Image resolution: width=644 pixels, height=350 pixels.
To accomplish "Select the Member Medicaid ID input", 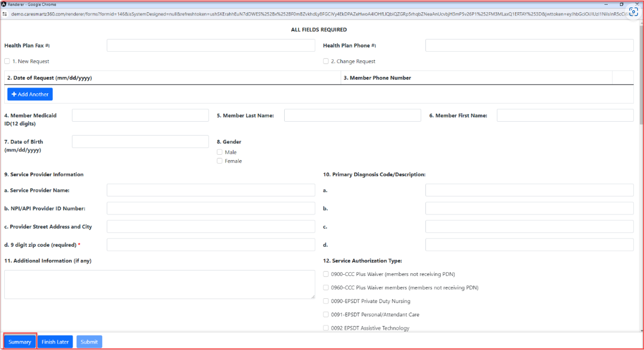I will click(140, 115).
